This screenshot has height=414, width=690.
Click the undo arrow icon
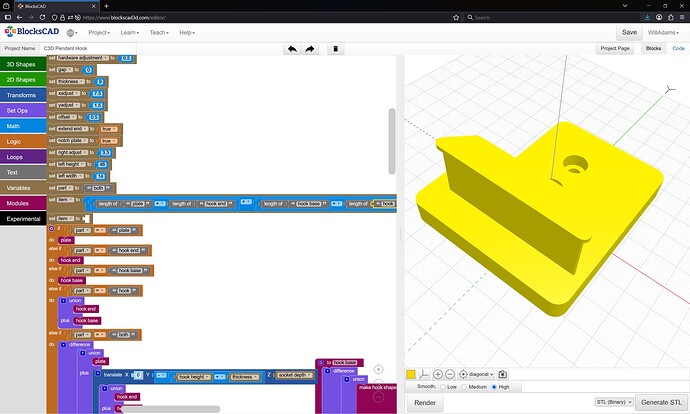point(292,48)
